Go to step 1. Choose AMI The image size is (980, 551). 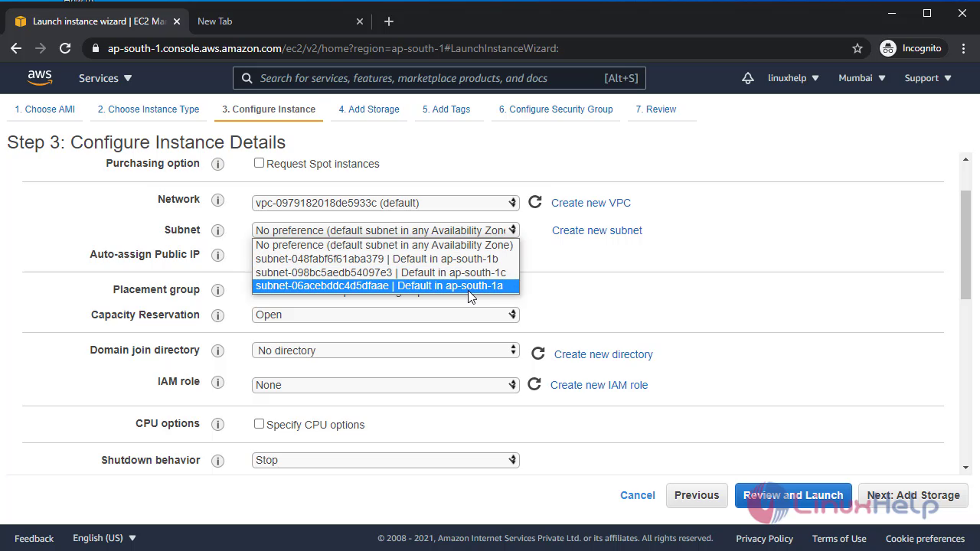pyautogui.click(x=45, y=109)
